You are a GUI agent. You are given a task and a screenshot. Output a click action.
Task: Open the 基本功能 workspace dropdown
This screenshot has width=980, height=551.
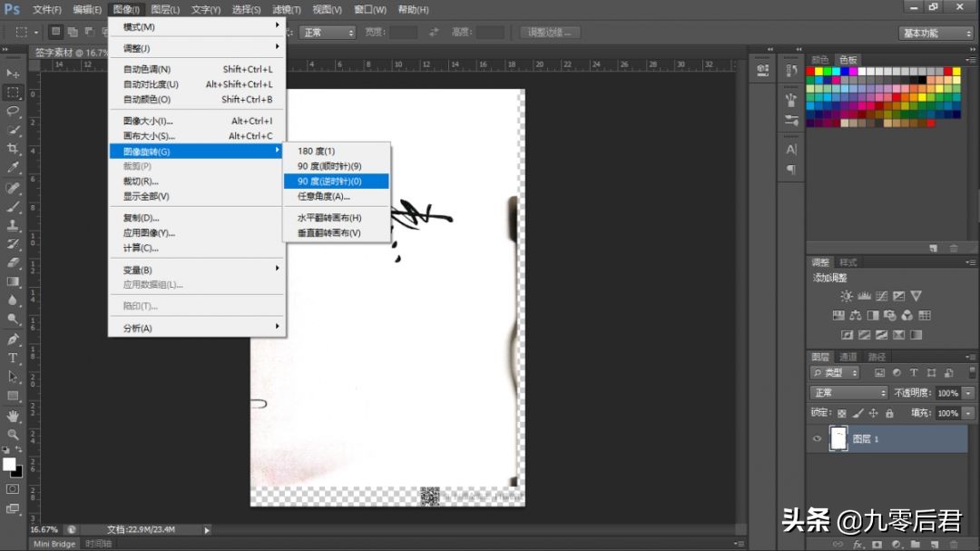tap(936, 33)
